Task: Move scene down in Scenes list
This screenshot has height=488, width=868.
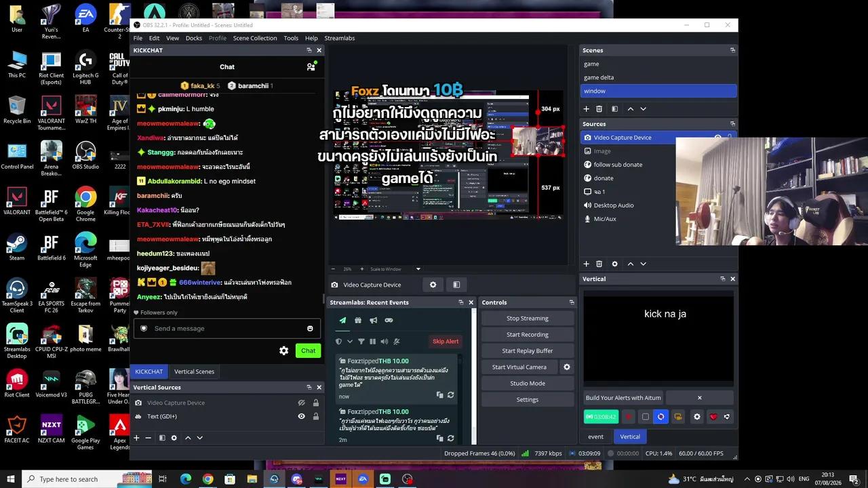Action: (x=644, y=109)
